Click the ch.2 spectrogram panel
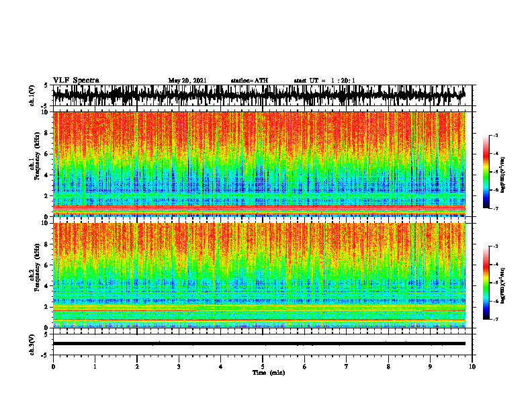Viewport: 532px width, 411px height. coord(259,275)
